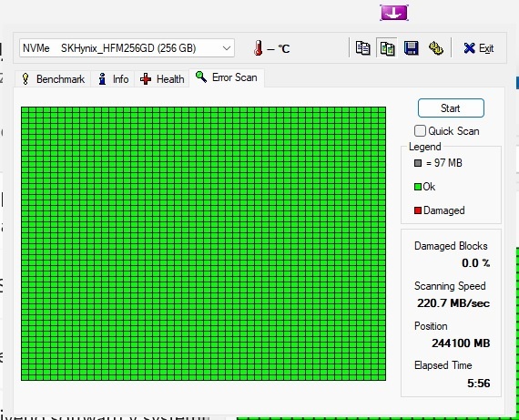Click the thermometer temperature icon
This screenshot has height=420, width=519.
click(x=259, y=48)
